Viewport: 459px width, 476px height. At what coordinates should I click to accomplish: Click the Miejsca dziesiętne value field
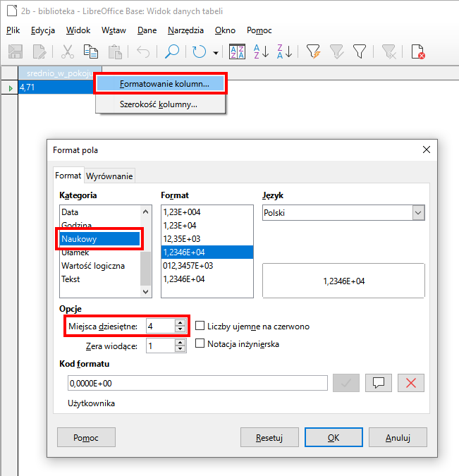point(161,327)
